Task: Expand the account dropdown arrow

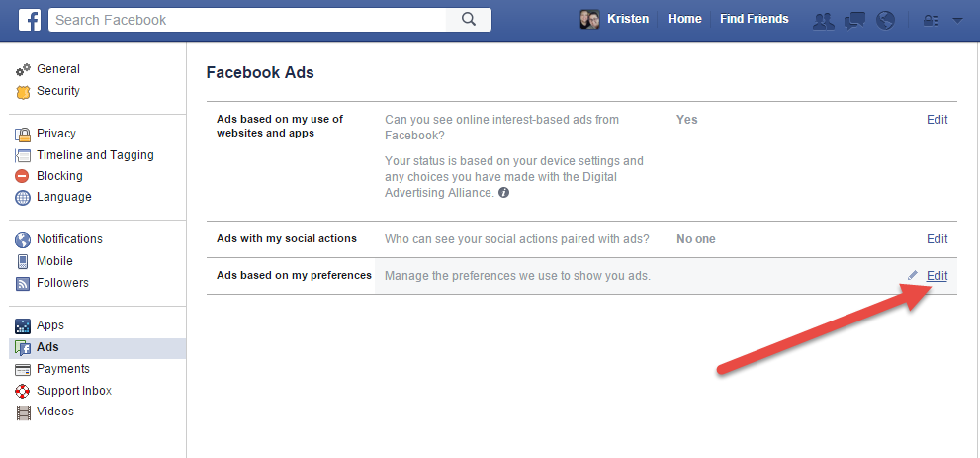Action: (957, 20)
